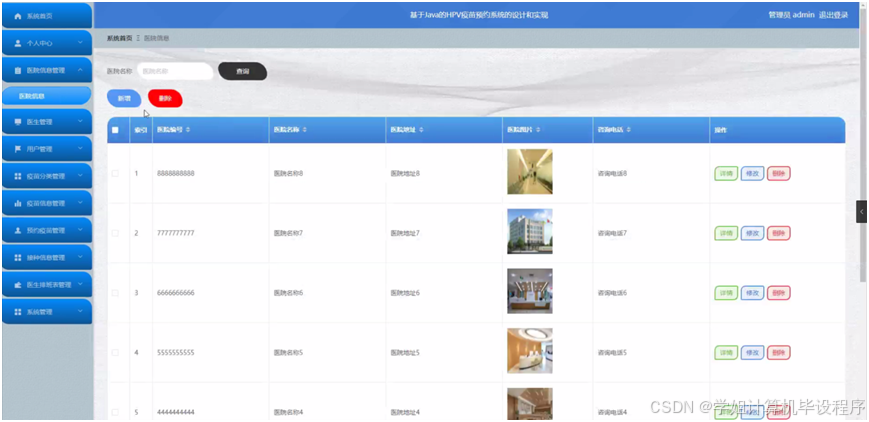Image resolution: width=869 pixels, height=422 pixels.
Task: Click 修改 for hospital 医院名称8
Action: click(x=752, y=174)
